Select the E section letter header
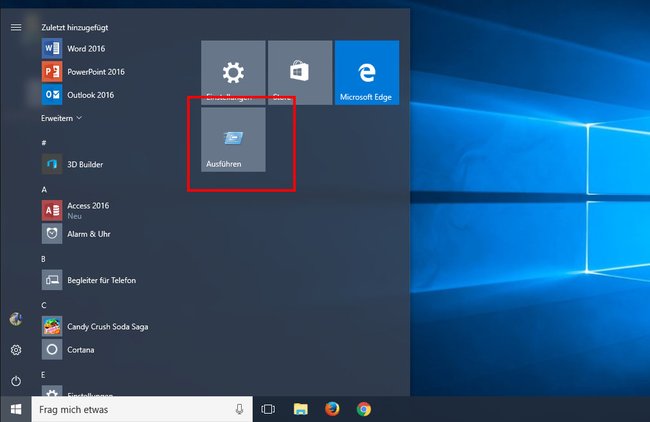This screenshot has width=650, height=422. click(43, 375)
